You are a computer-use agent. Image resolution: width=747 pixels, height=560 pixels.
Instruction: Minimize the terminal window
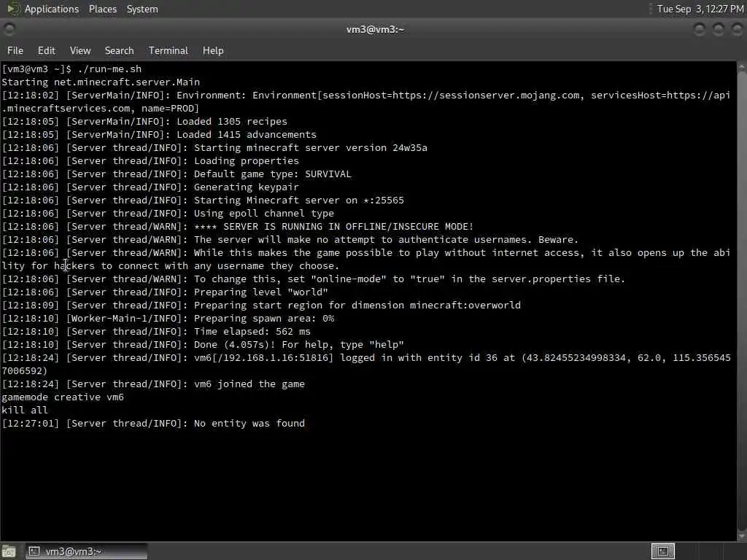click(x=700, y=29)
